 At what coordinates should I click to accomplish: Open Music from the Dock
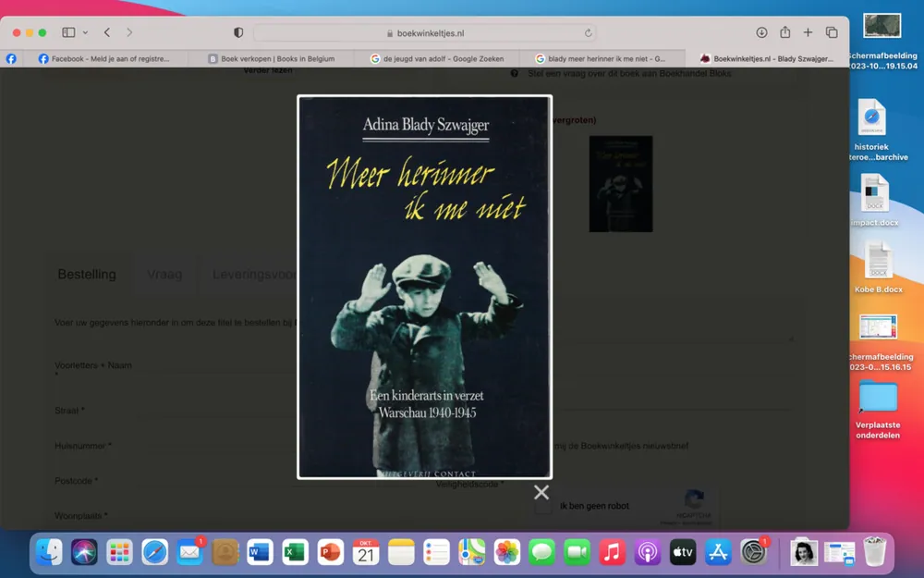613,553
